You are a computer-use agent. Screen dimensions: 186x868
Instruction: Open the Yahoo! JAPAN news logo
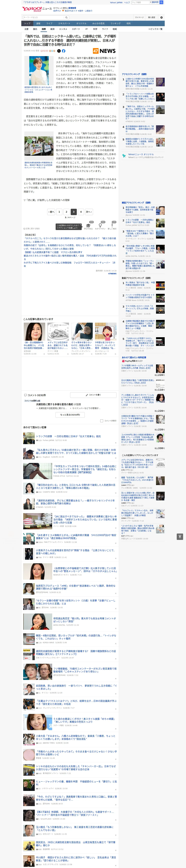(x=37, y=9)
